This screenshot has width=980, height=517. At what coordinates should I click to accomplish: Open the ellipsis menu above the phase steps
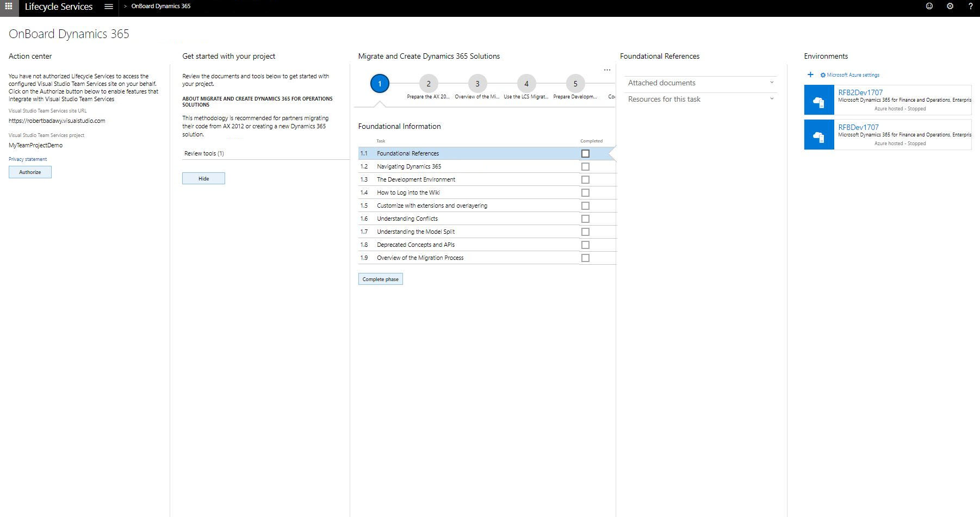click(x=607, y=70)
